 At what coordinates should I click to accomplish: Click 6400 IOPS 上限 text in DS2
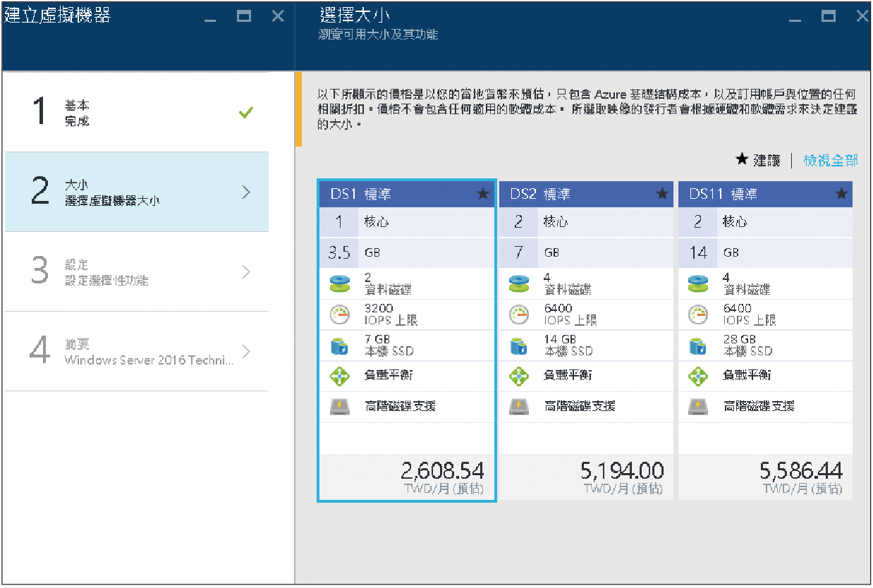[x=570, y=314]
